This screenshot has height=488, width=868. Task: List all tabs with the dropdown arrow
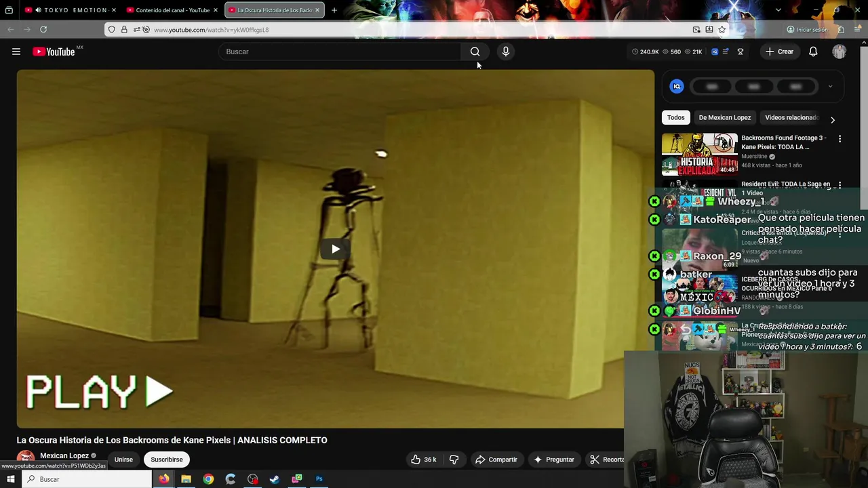778,10
